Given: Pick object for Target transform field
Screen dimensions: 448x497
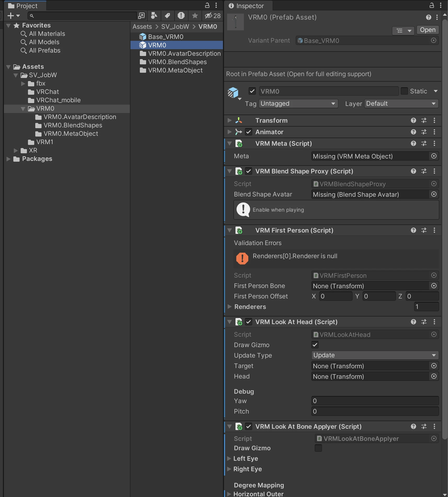Looking at the screenshot, I should pos(434,366).
